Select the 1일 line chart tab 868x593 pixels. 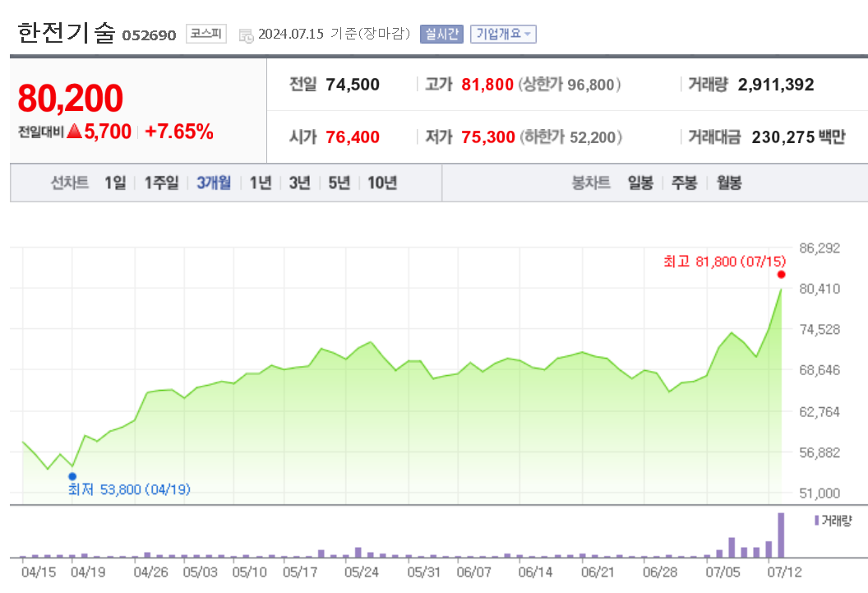(x=115, y=183)
